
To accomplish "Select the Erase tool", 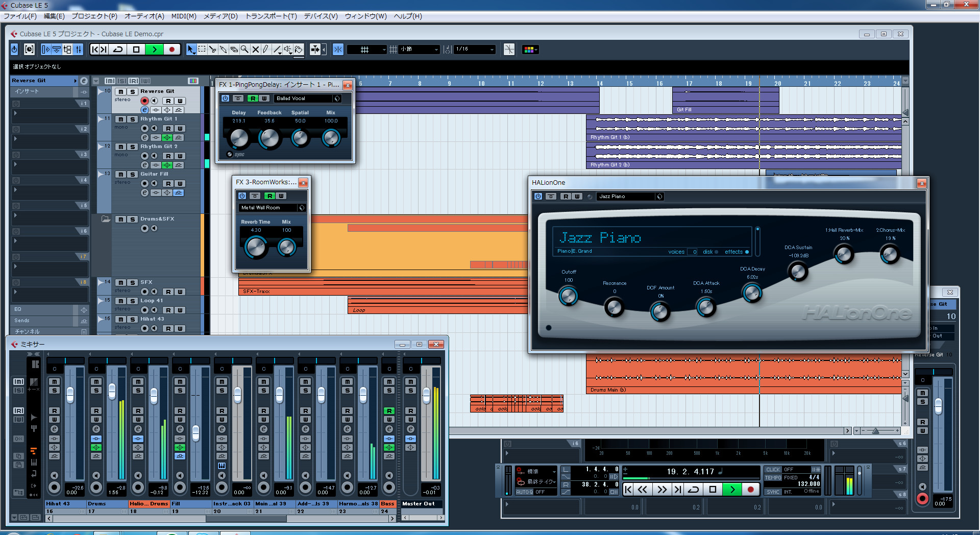I will 234,50.
